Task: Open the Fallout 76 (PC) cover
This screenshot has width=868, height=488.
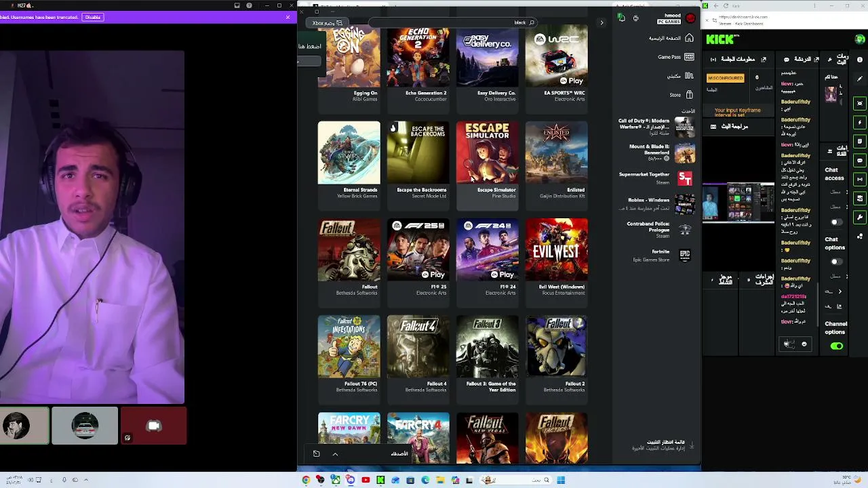Action: tap(349, 346)
